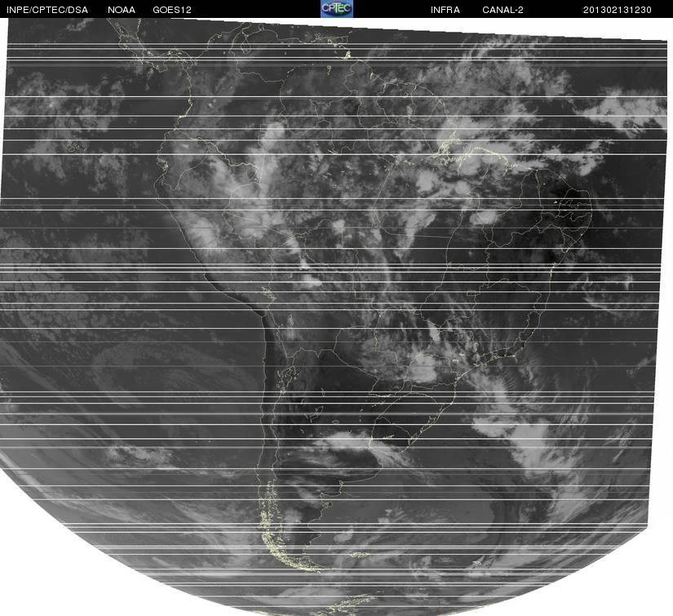Click the NOAA text in header
The image size is (673, 616).
(x=122, y=10)
